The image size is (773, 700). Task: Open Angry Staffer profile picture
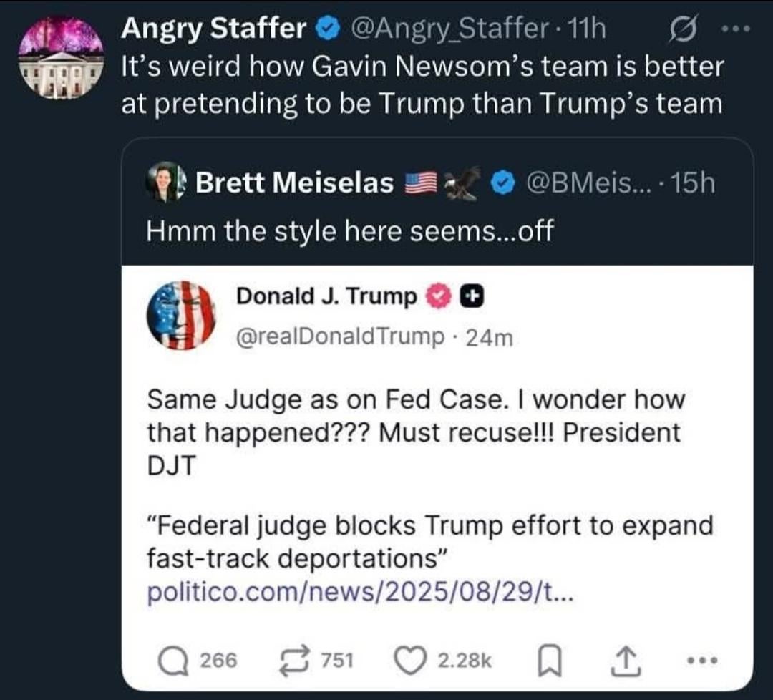(x=61, y=58)
